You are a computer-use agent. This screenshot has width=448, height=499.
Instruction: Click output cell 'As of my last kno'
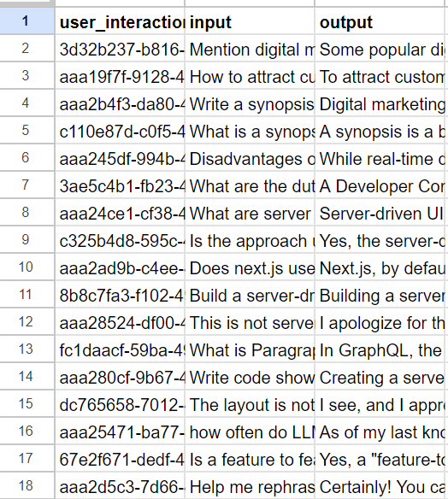(380, 431)
